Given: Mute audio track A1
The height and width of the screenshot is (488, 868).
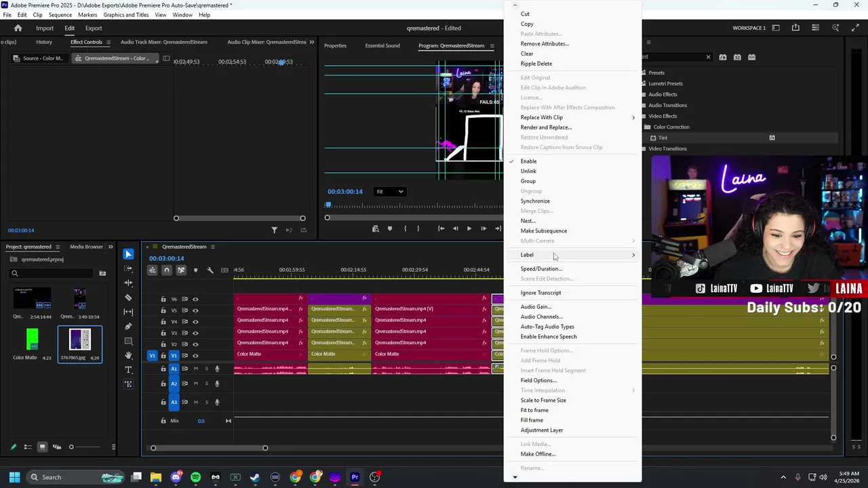Looking at the screenshot, I should 196,369.
